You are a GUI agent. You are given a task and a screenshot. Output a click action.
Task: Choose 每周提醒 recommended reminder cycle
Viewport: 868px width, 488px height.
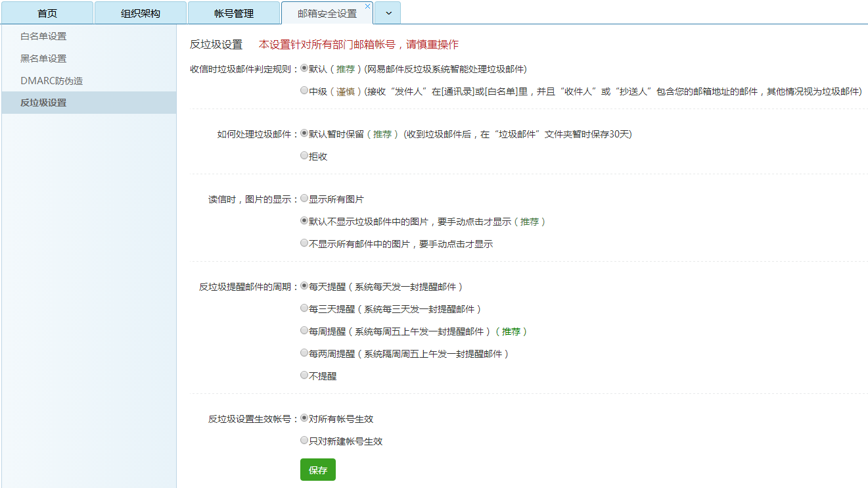(304, 331)
